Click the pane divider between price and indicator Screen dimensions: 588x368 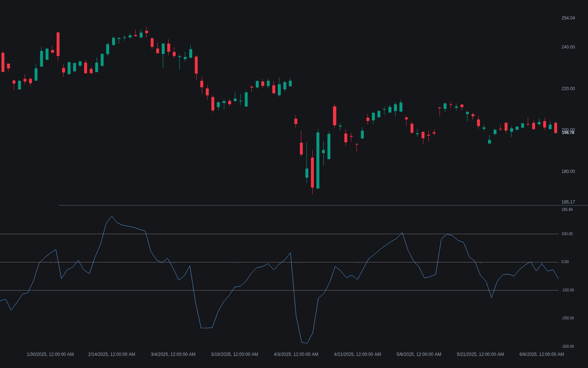(323, 206)
